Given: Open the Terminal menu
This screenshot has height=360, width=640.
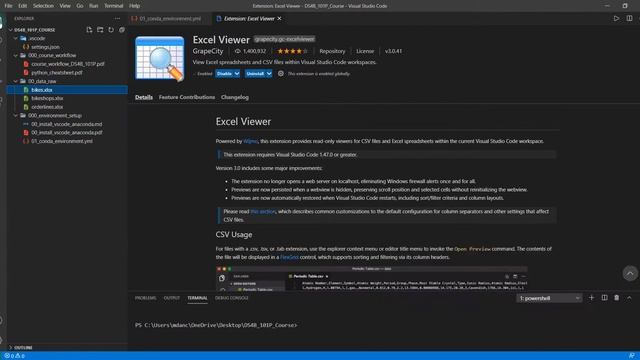Looking at the screenshot, I should click(x=114, y=6).
